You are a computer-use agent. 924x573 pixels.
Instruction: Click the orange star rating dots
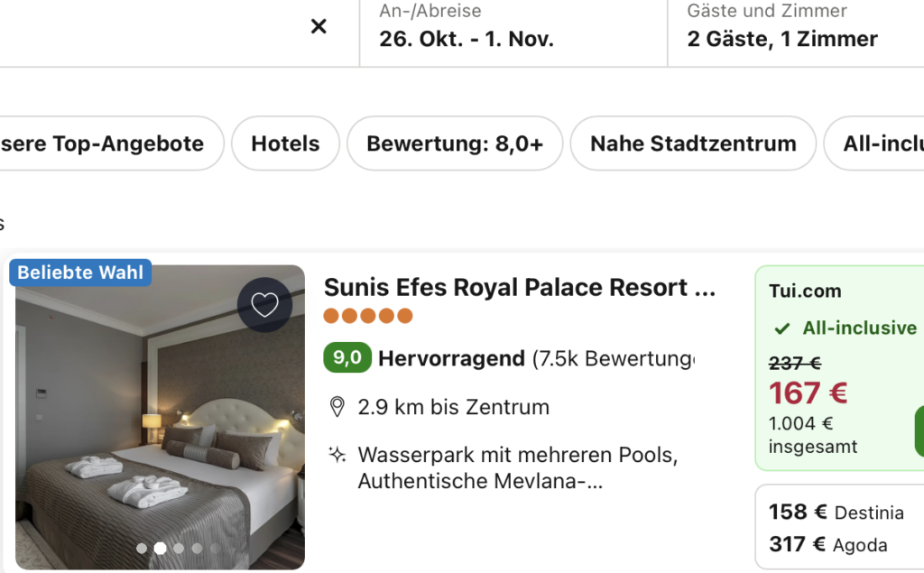(368, 316)
